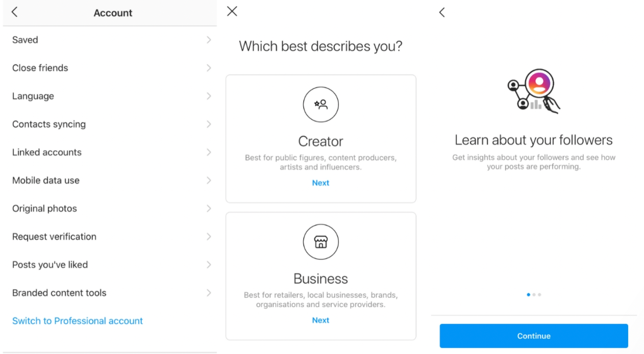
Task: Choose Language setting
Action: (x=110, y=96)
